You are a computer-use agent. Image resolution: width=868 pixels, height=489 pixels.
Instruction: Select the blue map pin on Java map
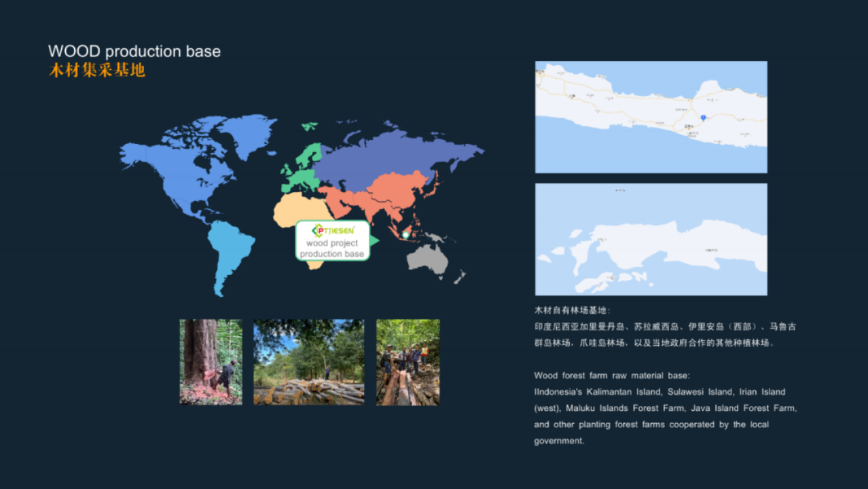point(703,117)
